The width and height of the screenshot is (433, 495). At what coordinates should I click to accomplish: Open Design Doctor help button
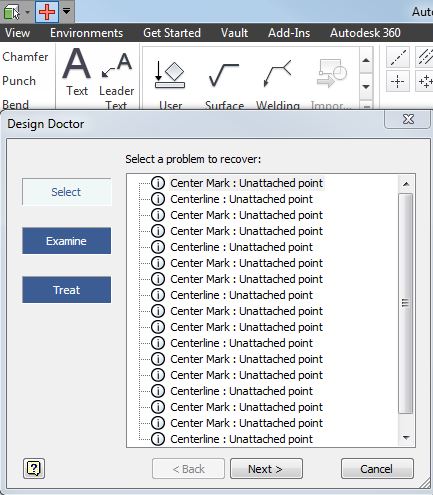tap(34, 468)
